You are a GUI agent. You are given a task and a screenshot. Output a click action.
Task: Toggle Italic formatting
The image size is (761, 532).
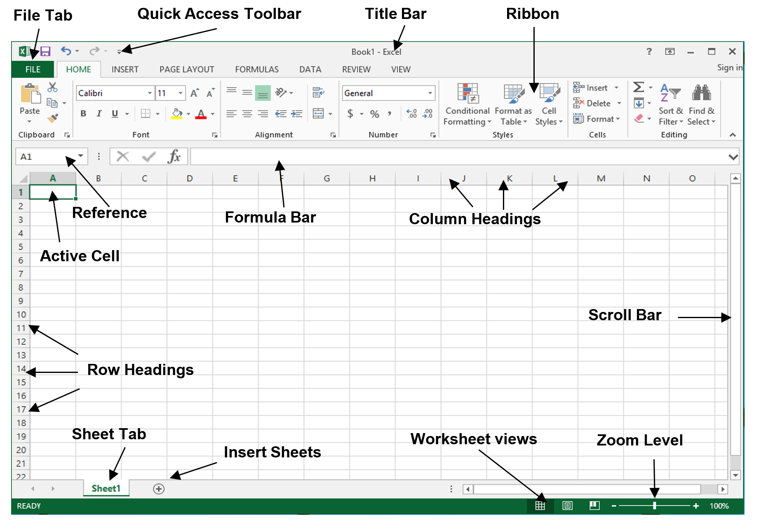[99, 114]
